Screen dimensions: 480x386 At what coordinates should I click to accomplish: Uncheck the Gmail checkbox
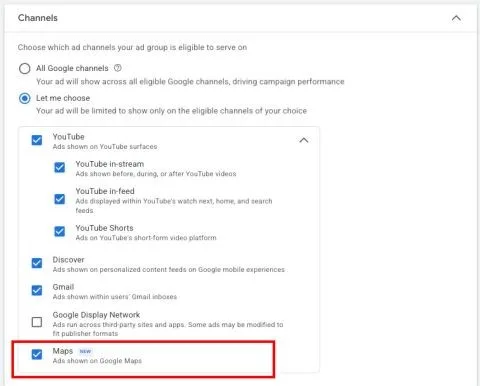[37, 290]
